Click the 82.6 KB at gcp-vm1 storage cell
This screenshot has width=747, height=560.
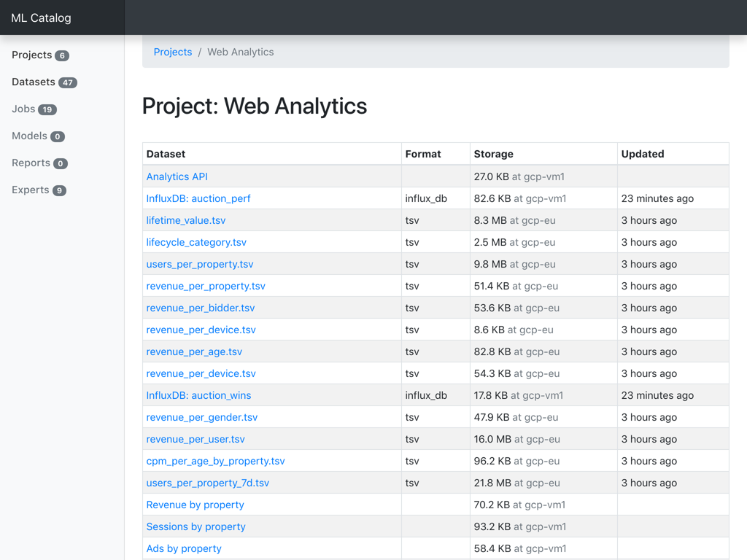point(543,198)
